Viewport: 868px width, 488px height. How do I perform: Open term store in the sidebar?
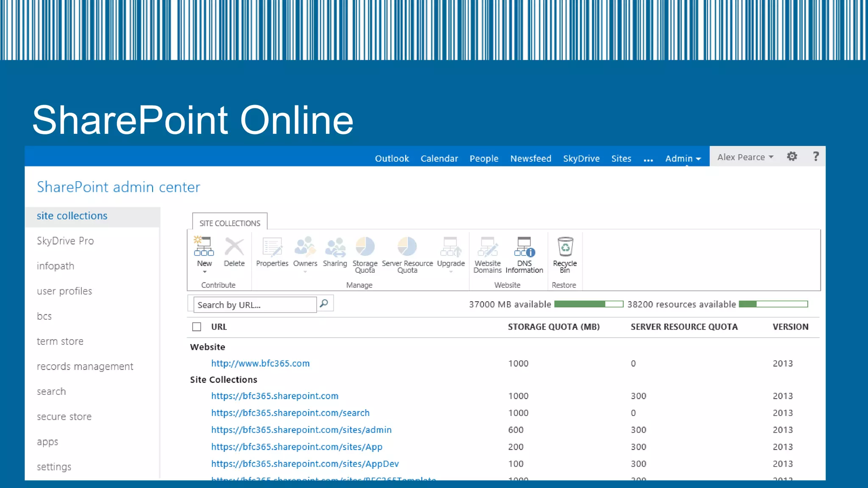coord(60,341)
